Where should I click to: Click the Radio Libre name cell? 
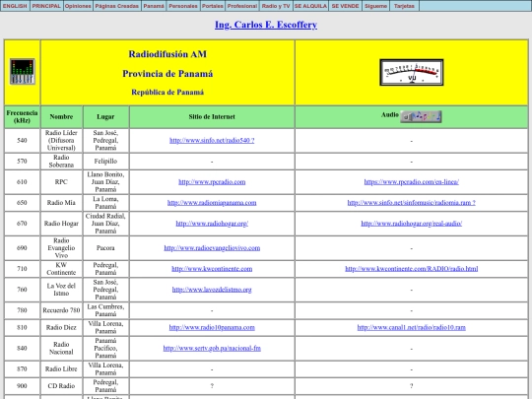pyautogui.click(x=61, y=368)
